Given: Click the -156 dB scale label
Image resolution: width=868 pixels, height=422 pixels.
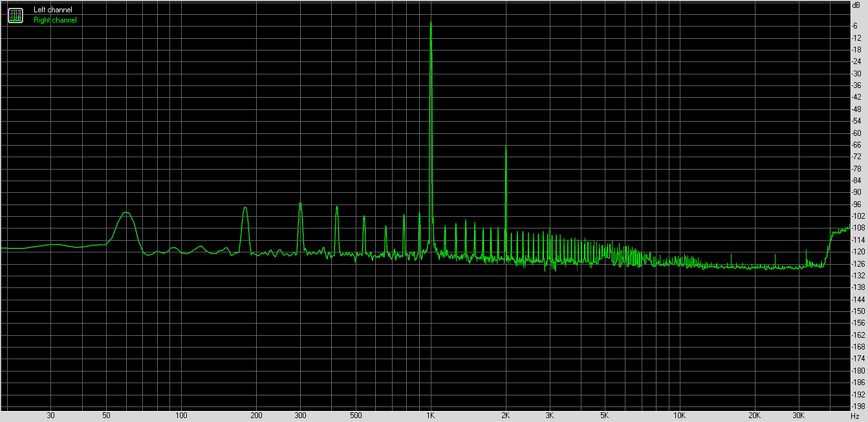Looking at the screenshot, I should [x=858, y=323].
